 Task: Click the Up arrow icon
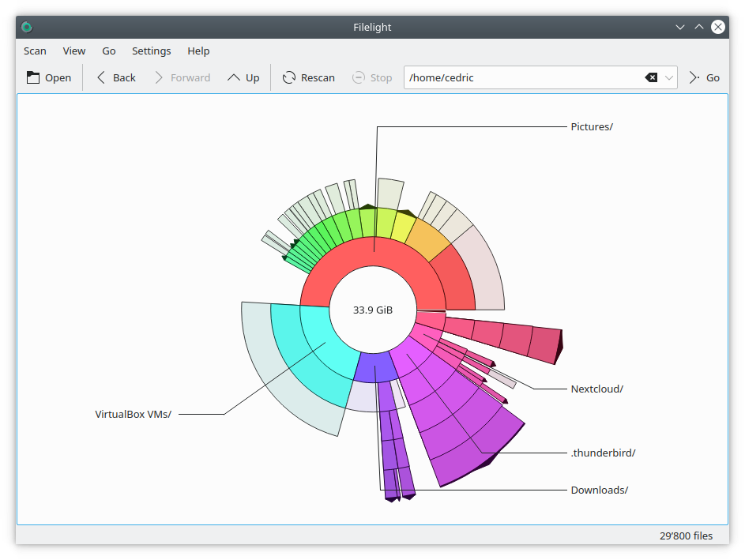tap(233, 77)
